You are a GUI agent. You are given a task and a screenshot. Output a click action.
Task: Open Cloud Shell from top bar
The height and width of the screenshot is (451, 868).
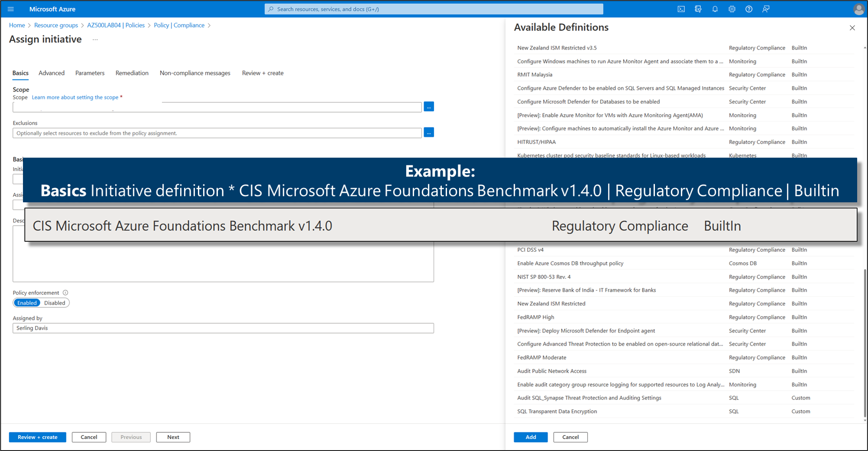coord(681,9)
